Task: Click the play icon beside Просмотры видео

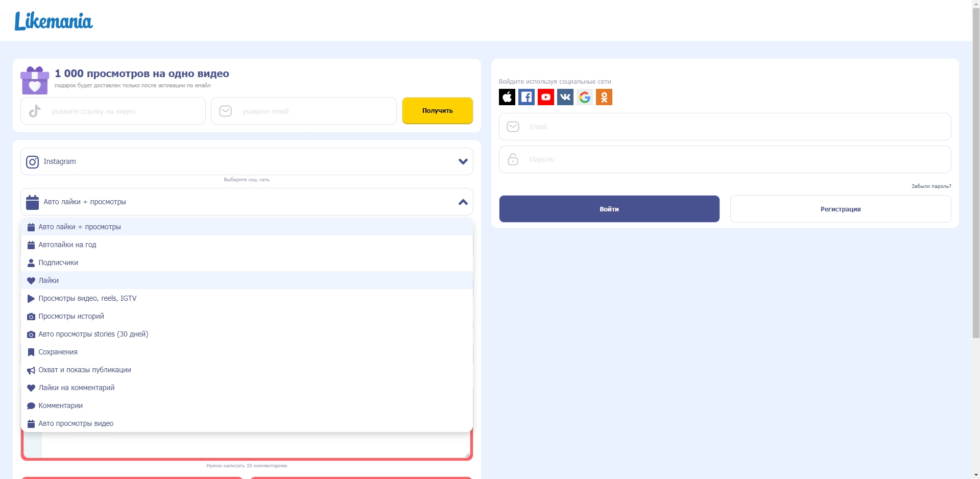Action: pos(31,298)
